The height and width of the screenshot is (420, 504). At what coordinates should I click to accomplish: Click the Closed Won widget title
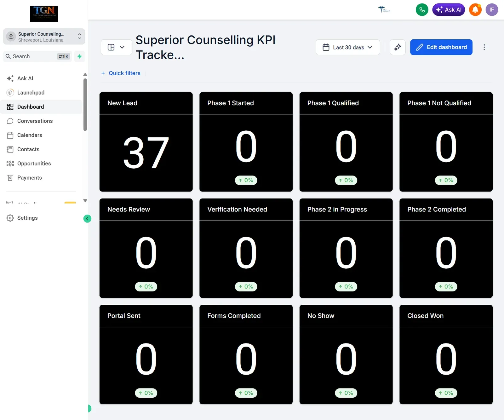[x=425, y=316]
